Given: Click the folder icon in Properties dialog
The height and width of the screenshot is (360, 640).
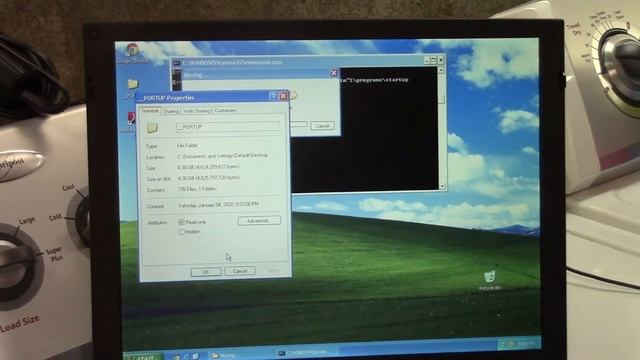Looking at the screenshot, I should tap(152, 128).
